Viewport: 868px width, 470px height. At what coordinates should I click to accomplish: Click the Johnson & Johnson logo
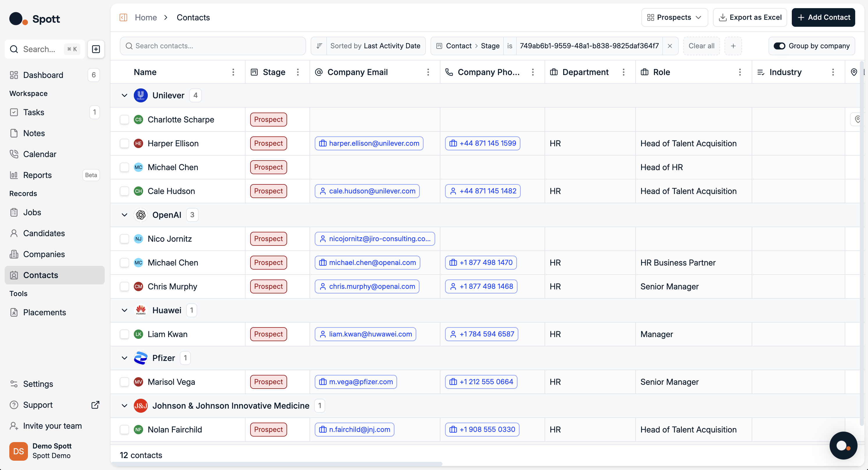[141, 406]
